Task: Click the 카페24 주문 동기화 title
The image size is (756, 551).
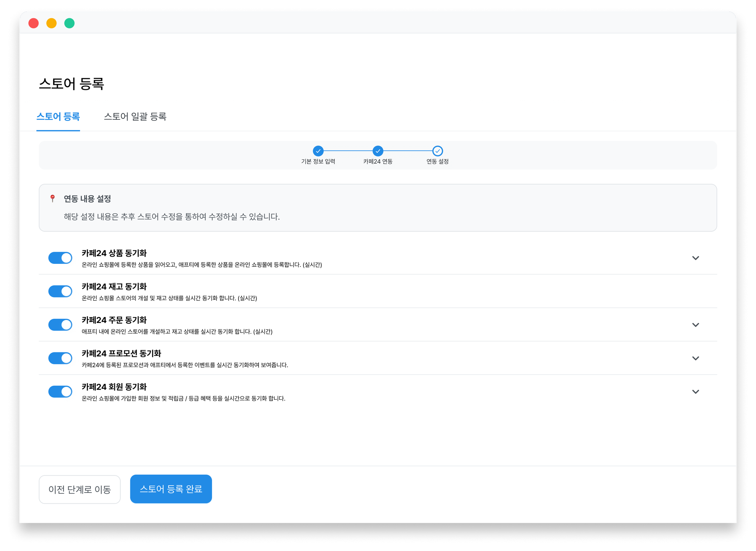Action: [x=114, y=320]
